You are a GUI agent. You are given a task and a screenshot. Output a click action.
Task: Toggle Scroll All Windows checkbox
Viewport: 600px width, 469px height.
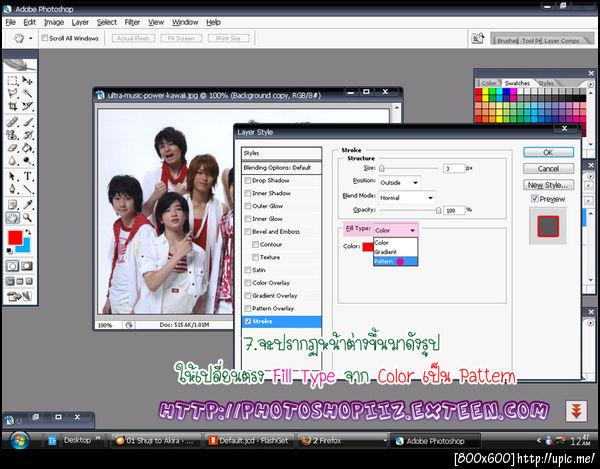(x=45, y=38)
